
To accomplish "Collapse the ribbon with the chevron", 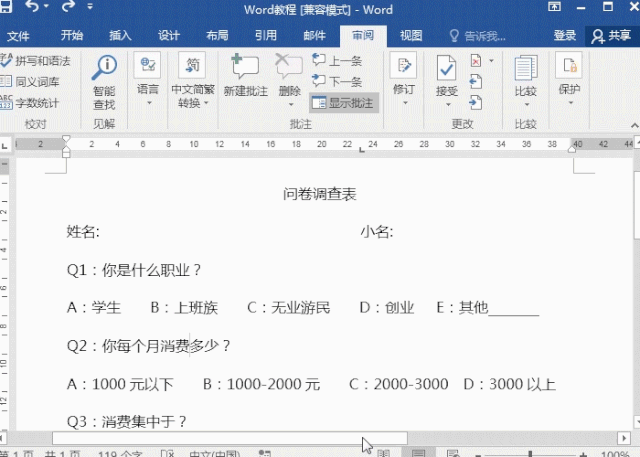I will [634, 125].
